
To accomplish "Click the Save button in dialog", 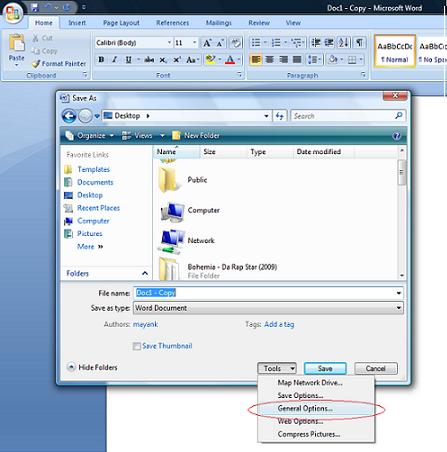I will 325,368.
